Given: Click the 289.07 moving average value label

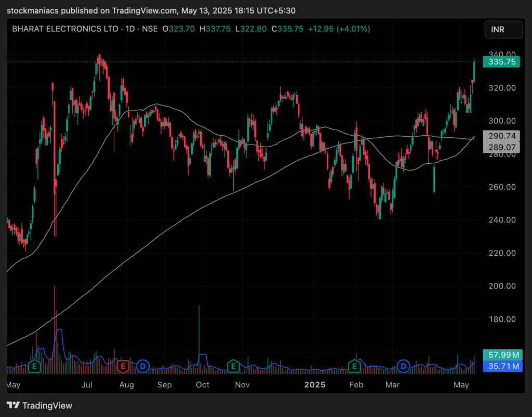Looking at the screenshot, I should click(x=501, y=147).
